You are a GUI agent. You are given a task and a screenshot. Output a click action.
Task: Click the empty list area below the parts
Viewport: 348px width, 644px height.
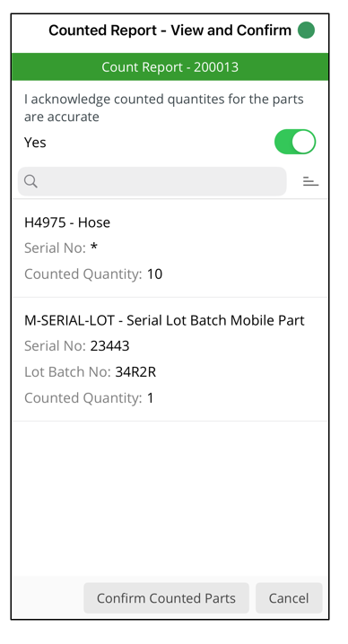(x=170, y=498)
